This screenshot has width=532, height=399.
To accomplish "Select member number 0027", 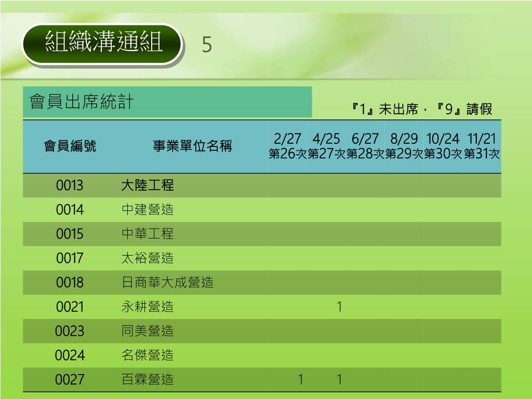I will (x=70, y=380).
